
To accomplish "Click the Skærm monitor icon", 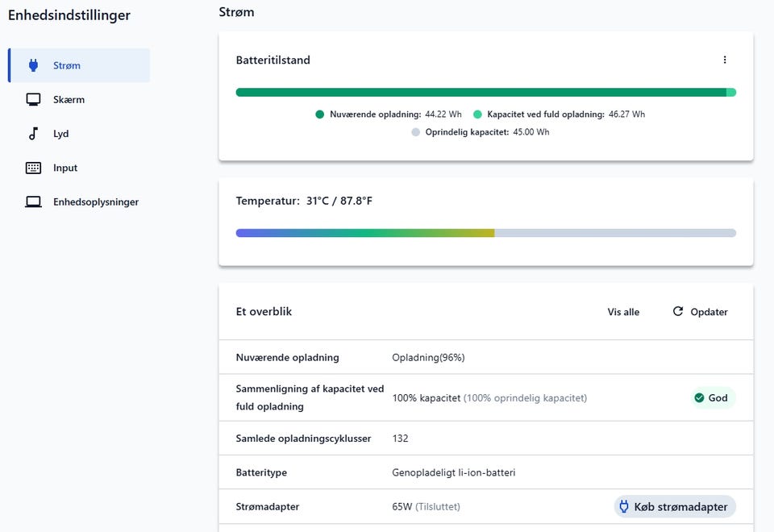I will tap(33, 100).
